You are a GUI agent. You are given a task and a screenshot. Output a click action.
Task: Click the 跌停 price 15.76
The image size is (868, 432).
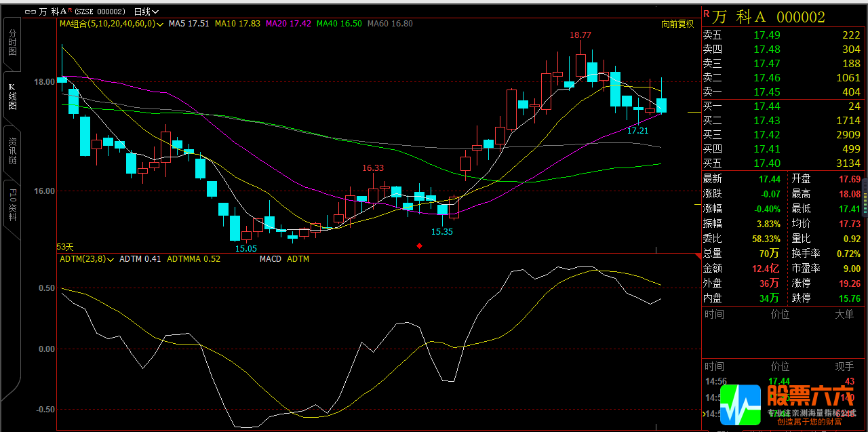pyautogui.click(x=850, y=298)
